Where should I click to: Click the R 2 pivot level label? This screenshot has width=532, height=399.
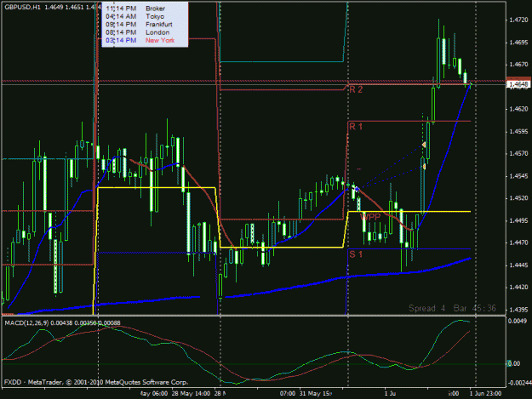(356, 89)
